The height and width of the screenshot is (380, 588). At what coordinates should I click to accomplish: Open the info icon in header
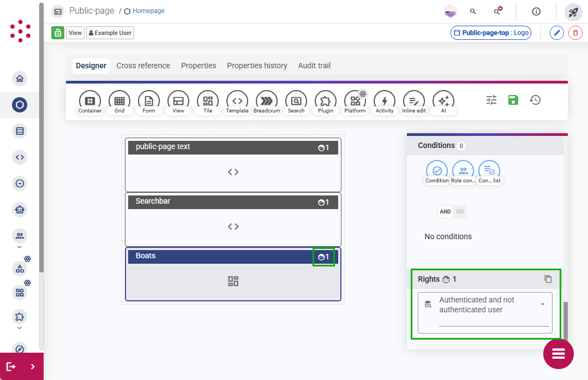[x=536, y=11]
